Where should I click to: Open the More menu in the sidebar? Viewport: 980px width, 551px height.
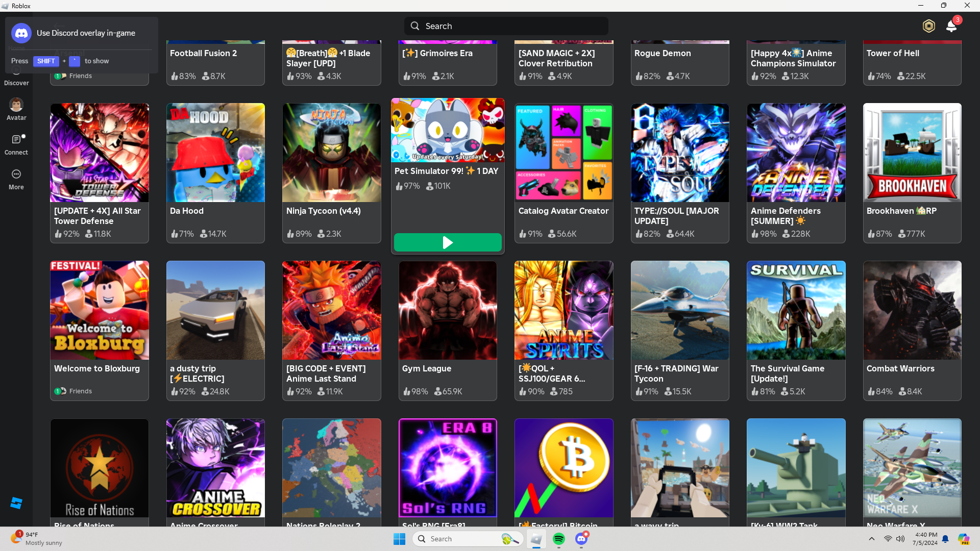[x=16, y=180]
